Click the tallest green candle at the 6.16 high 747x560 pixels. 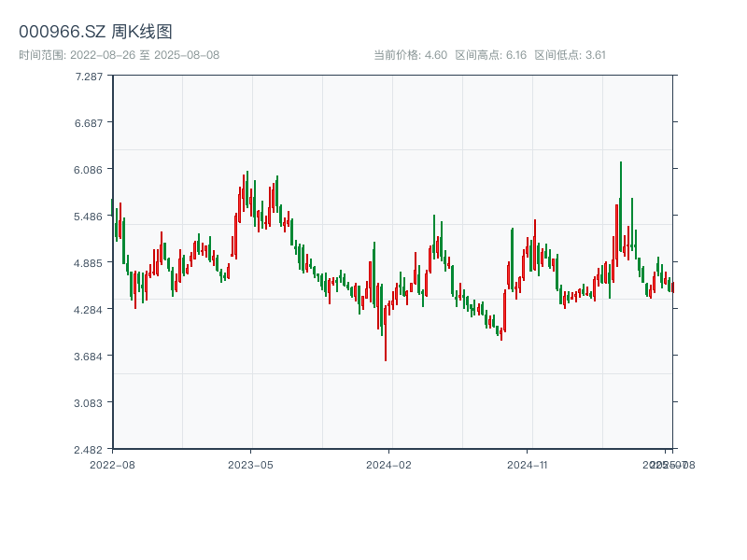click(621, 207)
